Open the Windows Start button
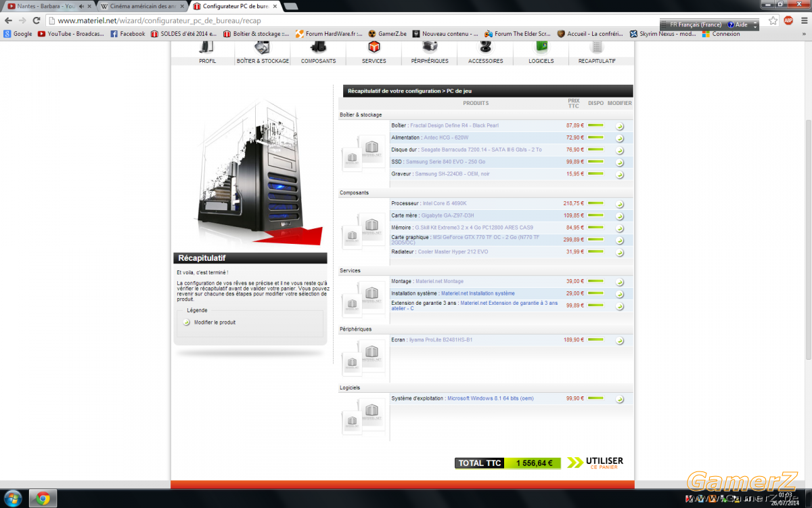812x508 pixels. 12,499
